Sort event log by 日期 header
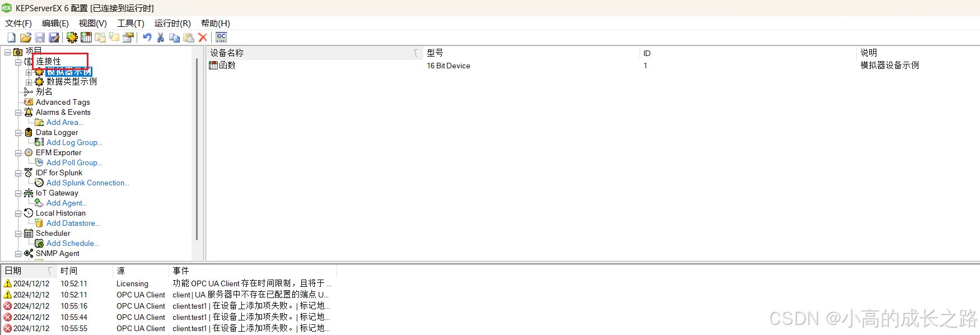The height and width of the screenshot is (335, 980). [29, 271]
